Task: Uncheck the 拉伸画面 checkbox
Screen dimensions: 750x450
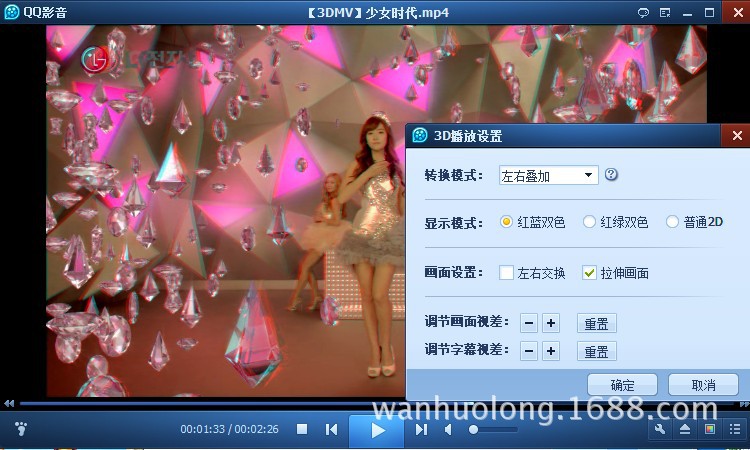Action: point(589,273)
